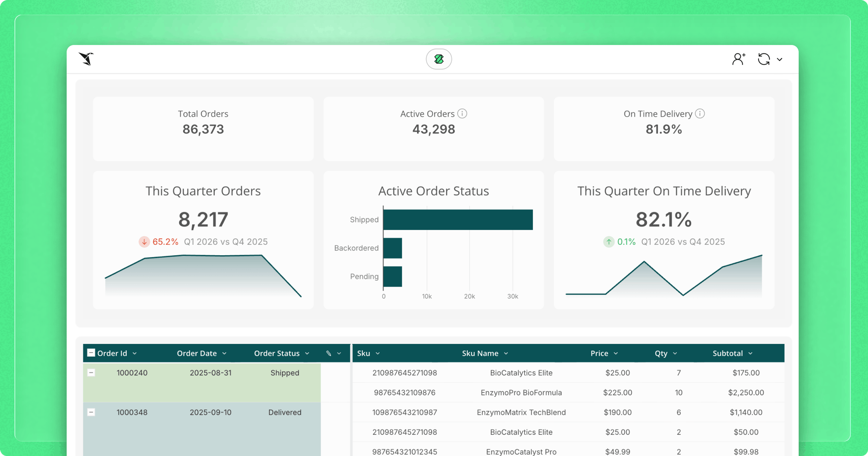Click the Order Id column header label
Image resolution: width=868 pixels, height=456 pixels.
click(x=112, y=353)
